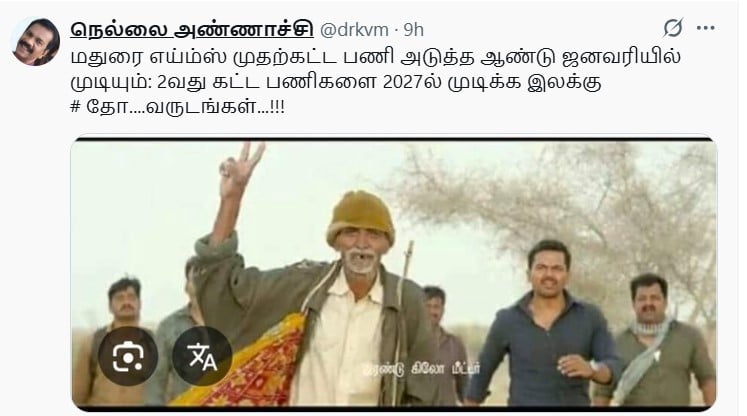Open the tweet author's profile avatar
747x416 pixels.
point(35,42)
